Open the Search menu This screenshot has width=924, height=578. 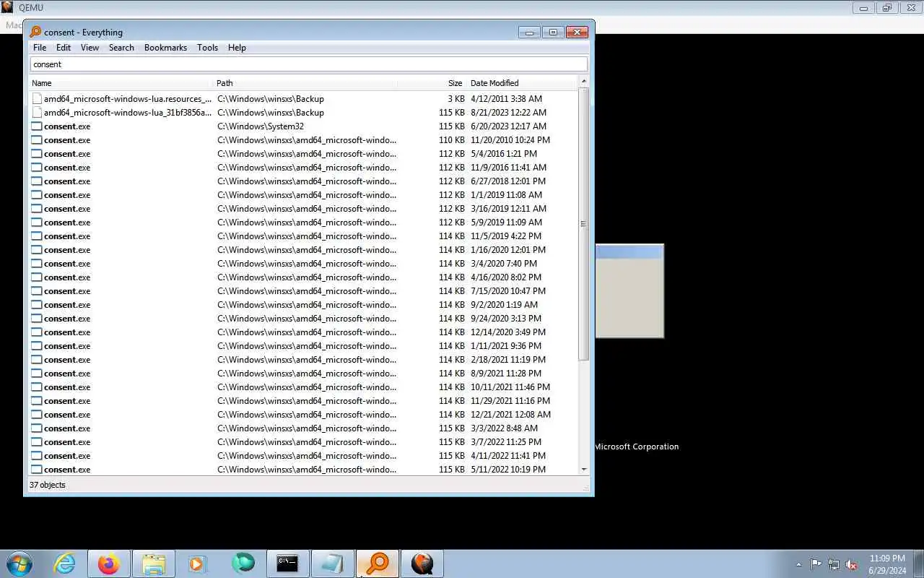point(121,48)
